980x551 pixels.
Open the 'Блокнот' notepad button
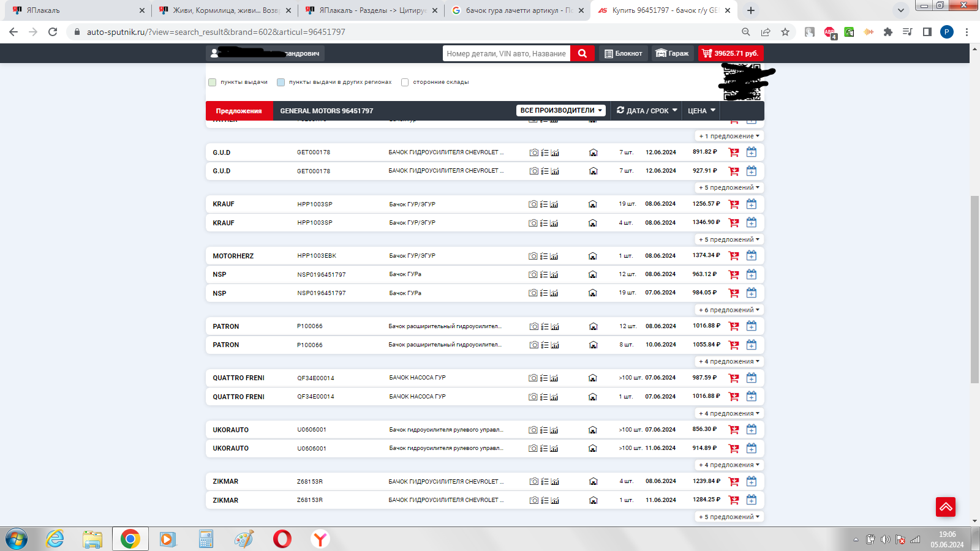coord(624,53)
